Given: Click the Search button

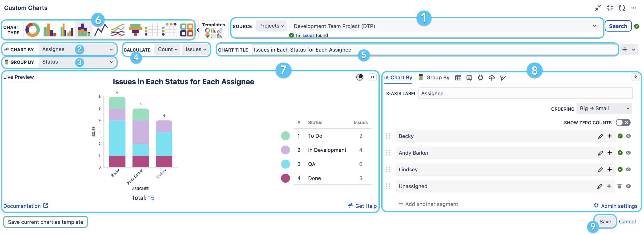Looking at the screenshot, I should [x=618, y=26].
